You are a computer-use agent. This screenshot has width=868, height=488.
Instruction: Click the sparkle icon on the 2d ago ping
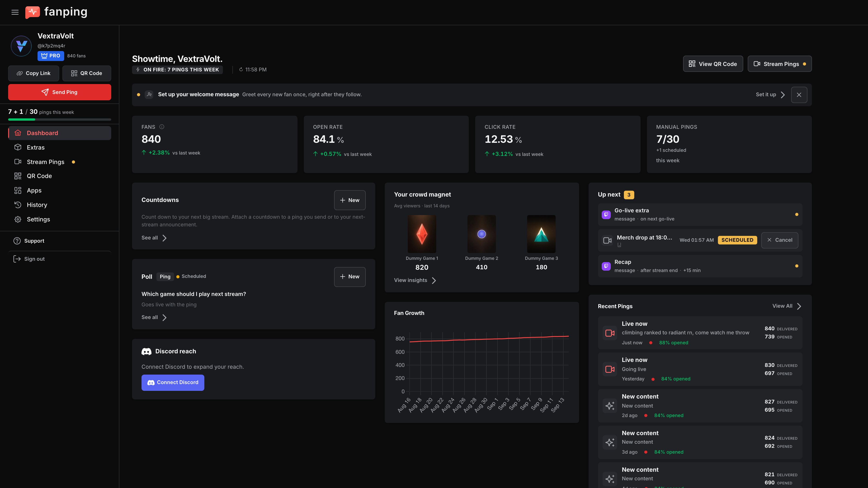point(610,406)
